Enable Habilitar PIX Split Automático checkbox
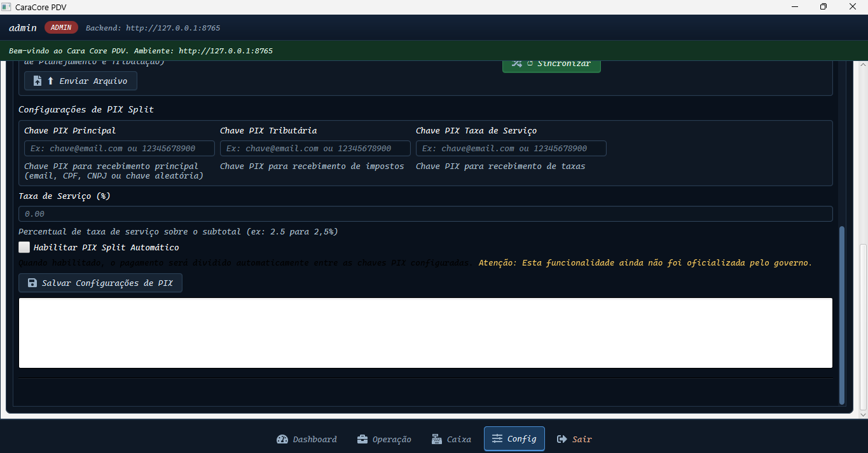 (24, 247)
